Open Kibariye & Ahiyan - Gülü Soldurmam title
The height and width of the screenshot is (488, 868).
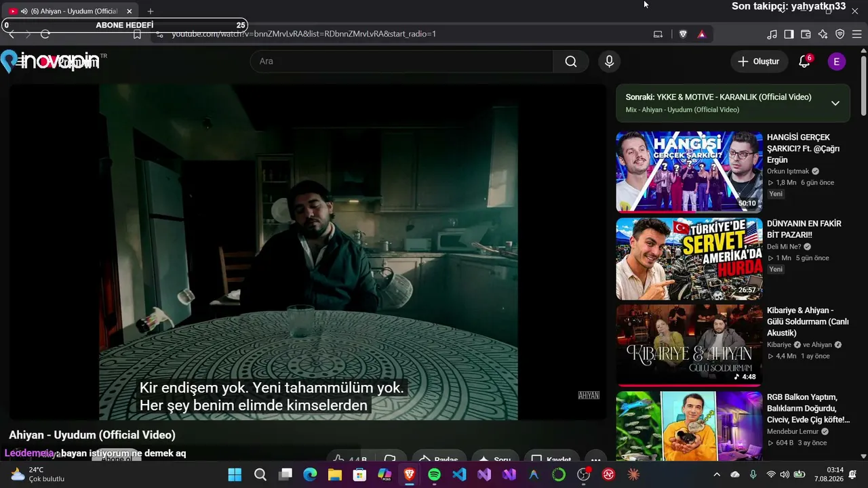pos(808,321)
